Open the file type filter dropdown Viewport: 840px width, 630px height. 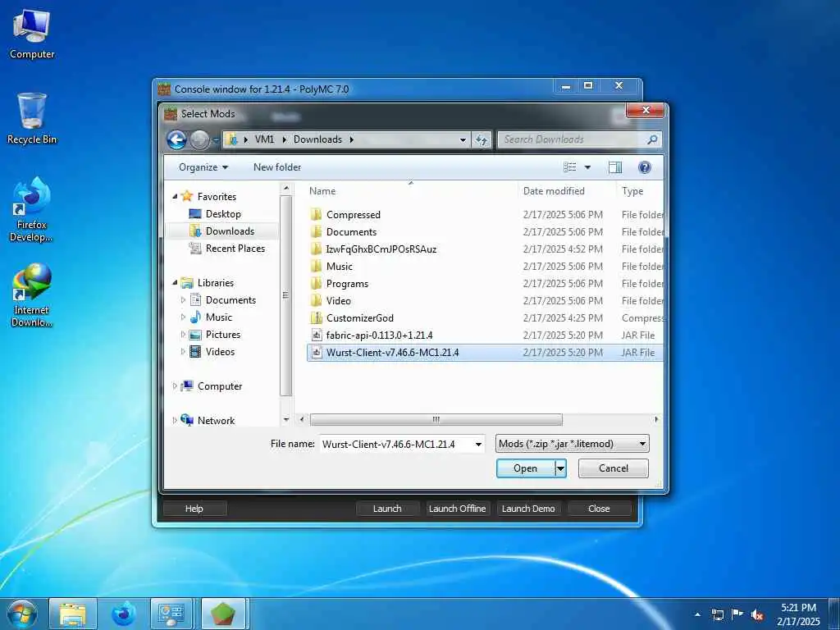pos(572,444)
